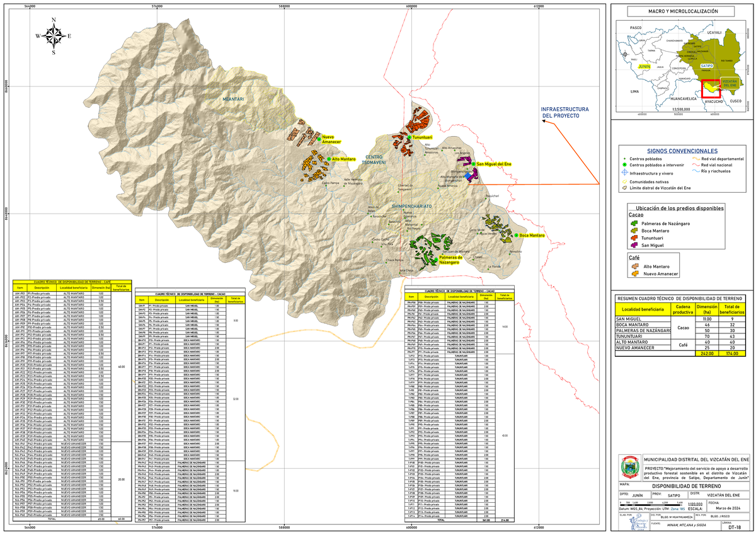756x535 pixels.
Task: Click the yellow 242.00 total cell
Action: point(707,353)
